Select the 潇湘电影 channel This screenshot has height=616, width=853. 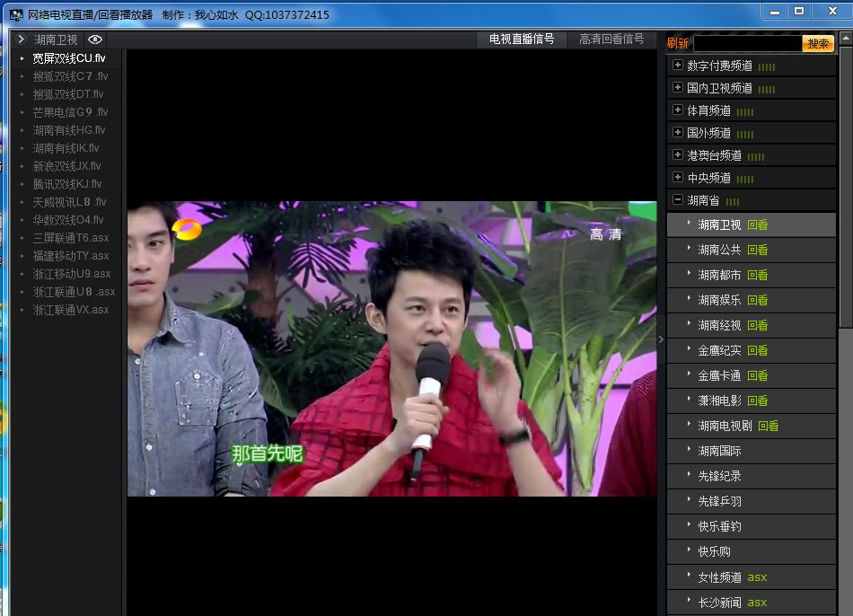[719, 400]
